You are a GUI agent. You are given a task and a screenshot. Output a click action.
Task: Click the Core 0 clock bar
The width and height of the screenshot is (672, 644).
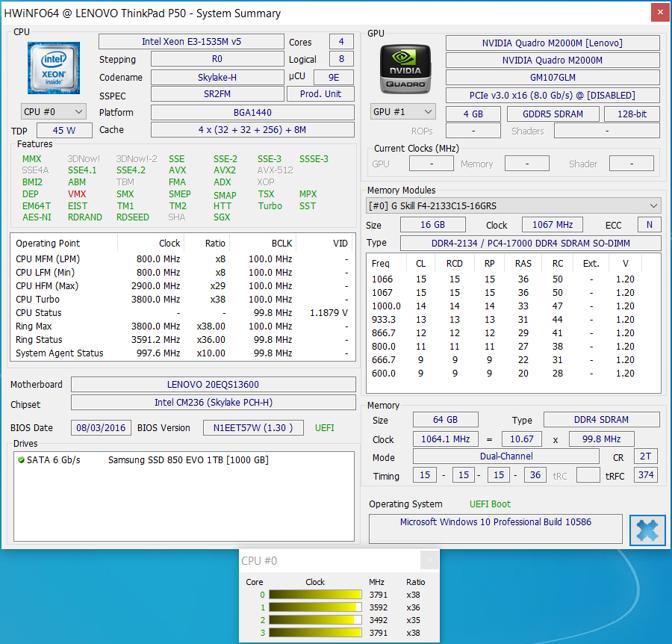tap(315, 594)
